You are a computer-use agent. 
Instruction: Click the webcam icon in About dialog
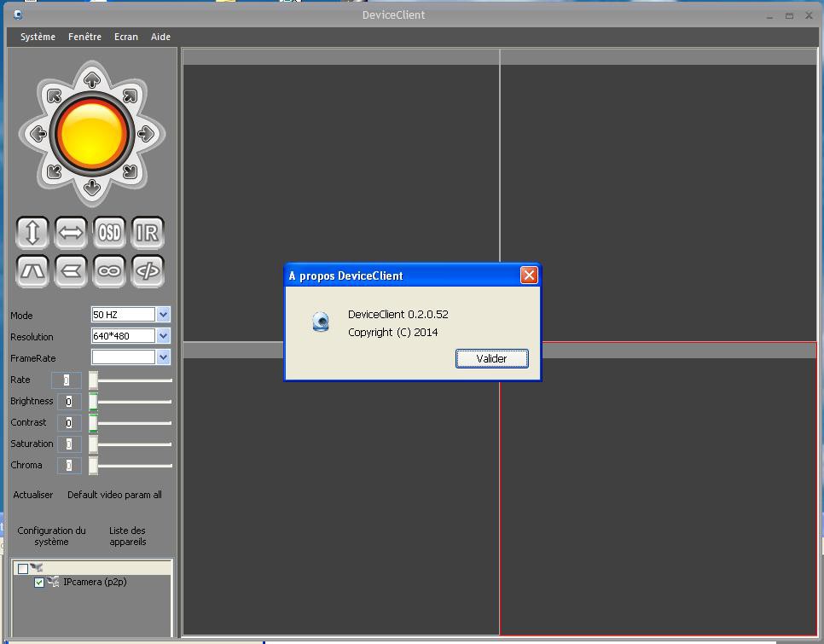tap(321, 322)
